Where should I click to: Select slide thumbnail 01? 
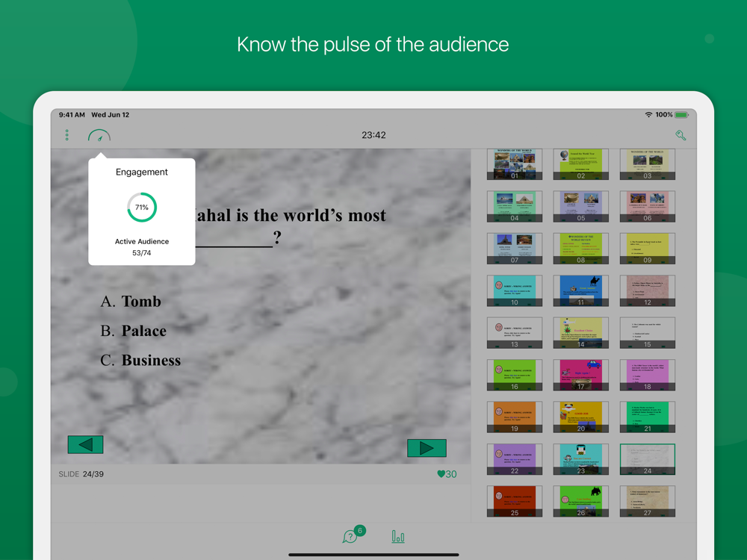[x=515, y=164]
